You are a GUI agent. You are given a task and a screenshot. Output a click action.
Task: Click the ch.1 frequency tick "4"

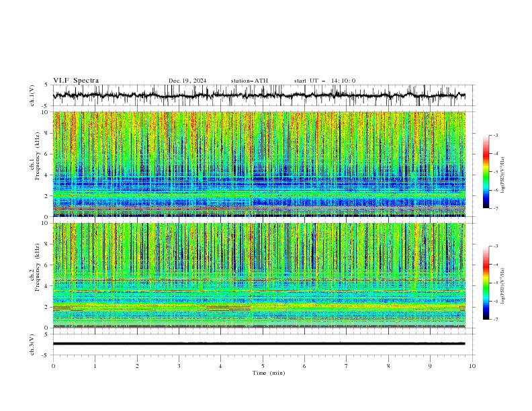tap(47, 175)
